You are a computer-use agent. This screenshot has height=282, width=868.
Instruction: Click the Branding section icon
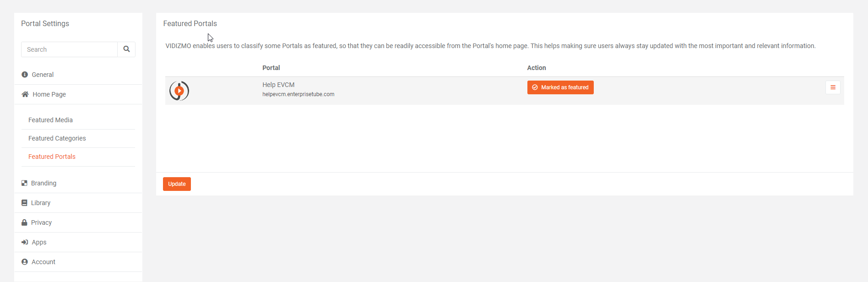click(24, 183)
